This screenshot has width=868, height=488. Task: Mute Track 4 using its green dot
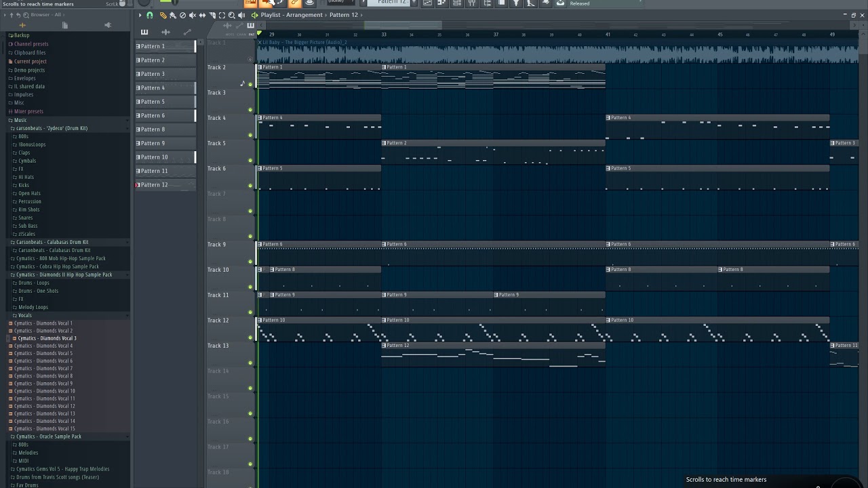click(x=250, y=135)
